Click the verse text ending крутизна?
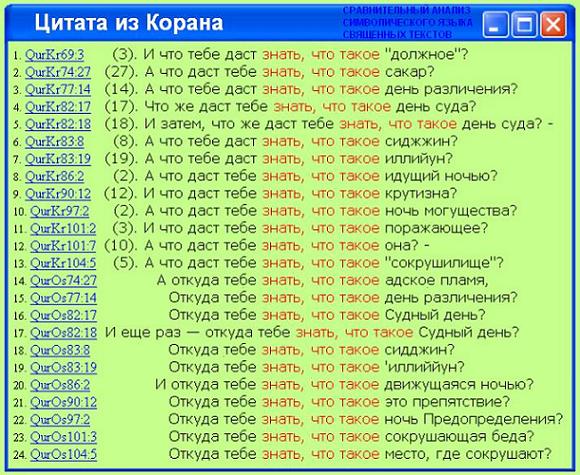Image resolution: width=580 pixels, height=475 pixels. (281, 194)
